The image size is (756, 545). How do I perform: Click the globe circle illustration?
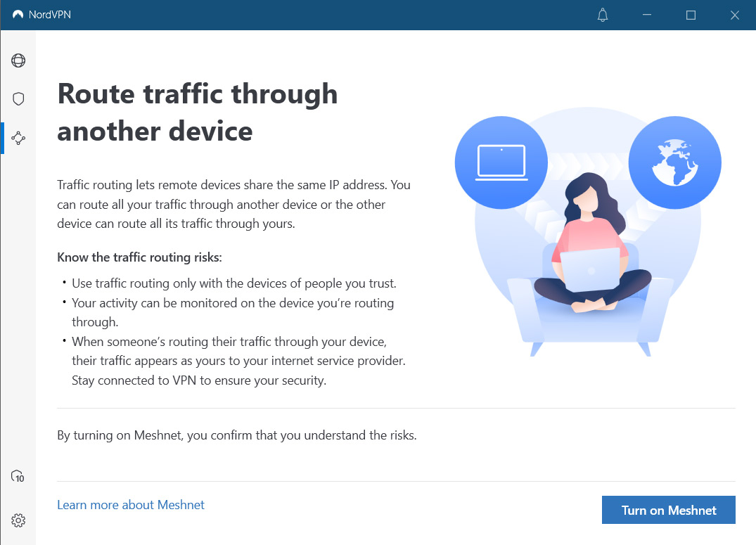(675, 162)
